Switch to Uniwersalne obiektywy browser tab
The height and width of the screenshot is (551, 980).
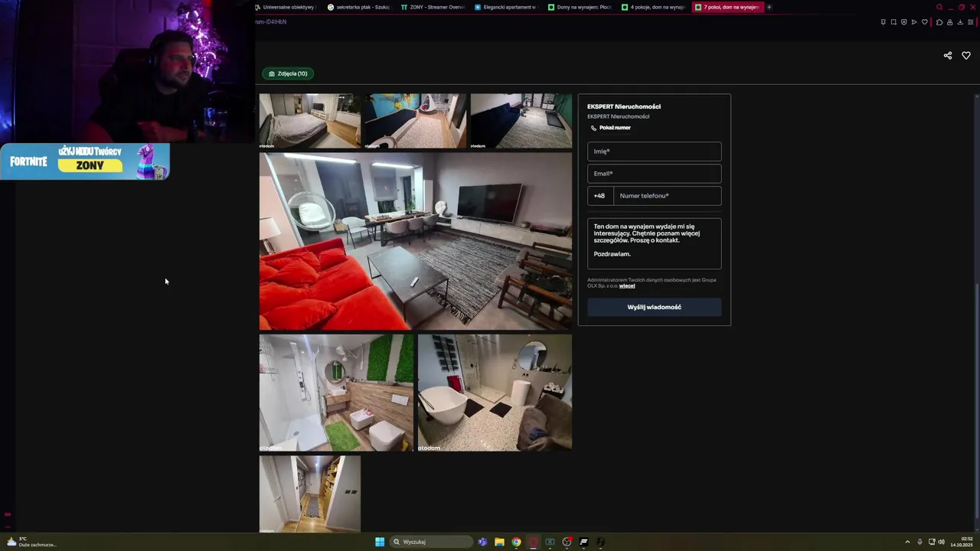285,7
